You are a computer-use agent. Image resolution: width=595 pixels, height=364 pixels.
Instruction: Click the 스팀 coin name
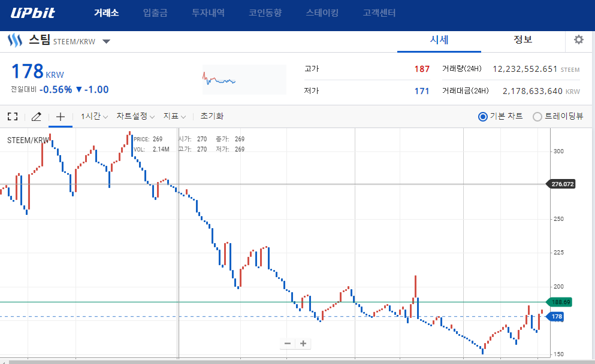[40, 40]
